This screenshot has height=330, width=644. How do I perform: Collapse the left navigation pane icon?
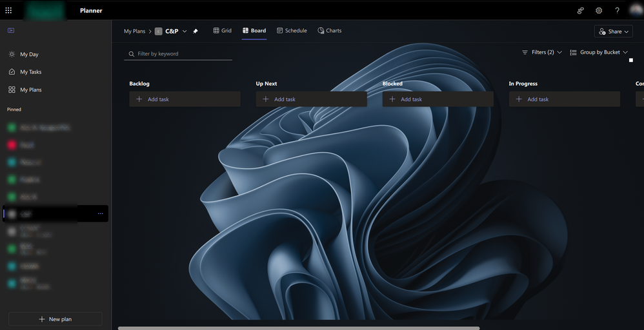[x=11, y=30]
